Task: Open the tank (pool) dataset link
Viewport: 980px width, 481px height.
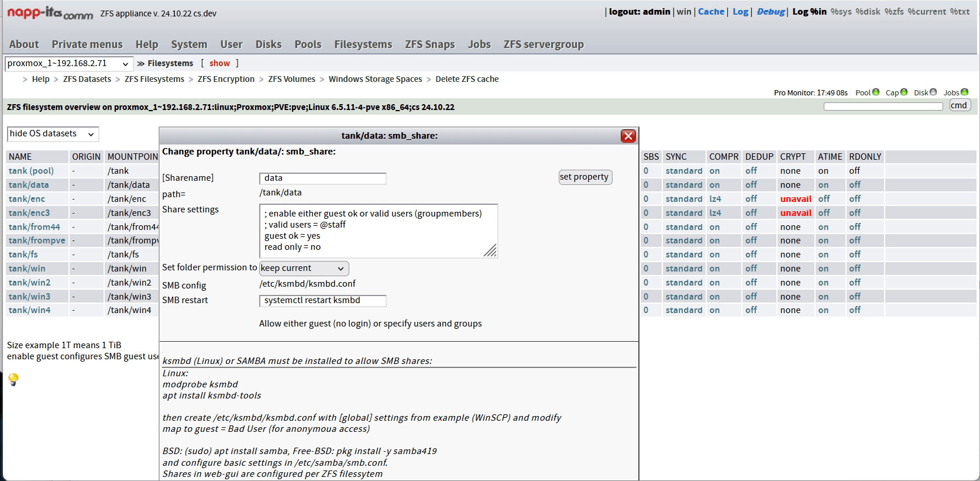Action: (31, 171)
